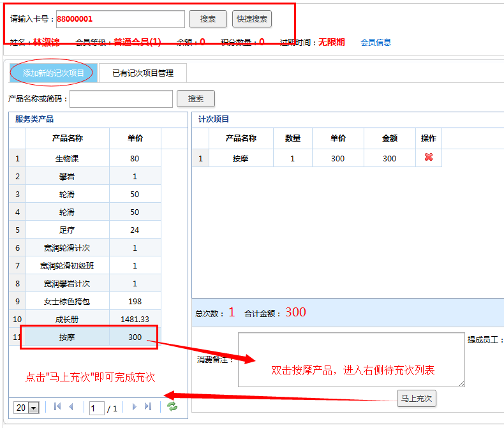Go to previous page in pagination
Image resolution: width=504 pixels, height=428 pixels.
click(71, 407)
